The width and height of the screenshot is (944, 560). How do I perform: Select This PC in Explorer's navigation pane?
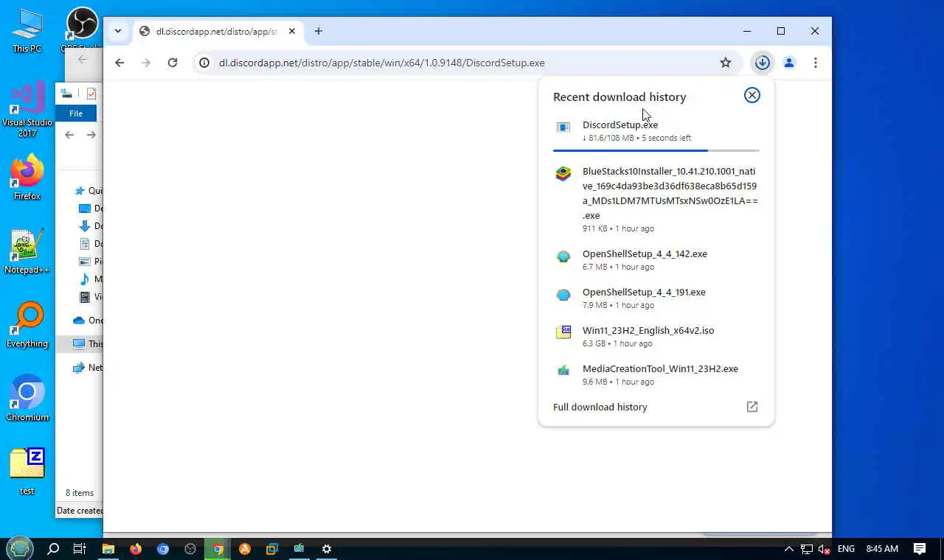tap(88, 344)
